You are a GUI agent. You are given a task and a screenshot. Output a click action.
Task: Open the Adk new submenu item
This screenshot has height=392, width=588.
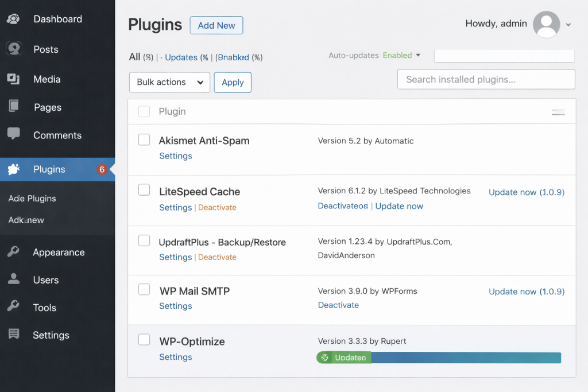click(26, 220)
